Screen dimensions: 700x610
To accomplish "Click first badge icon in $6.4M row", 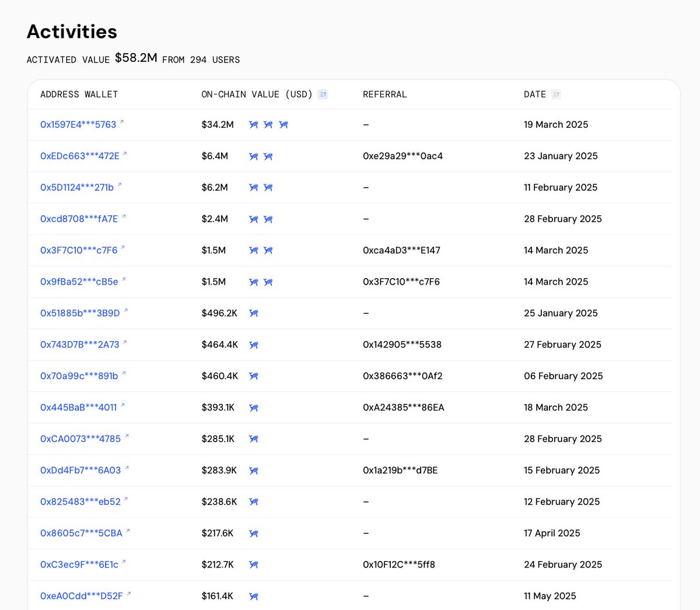I will [254, 156].
